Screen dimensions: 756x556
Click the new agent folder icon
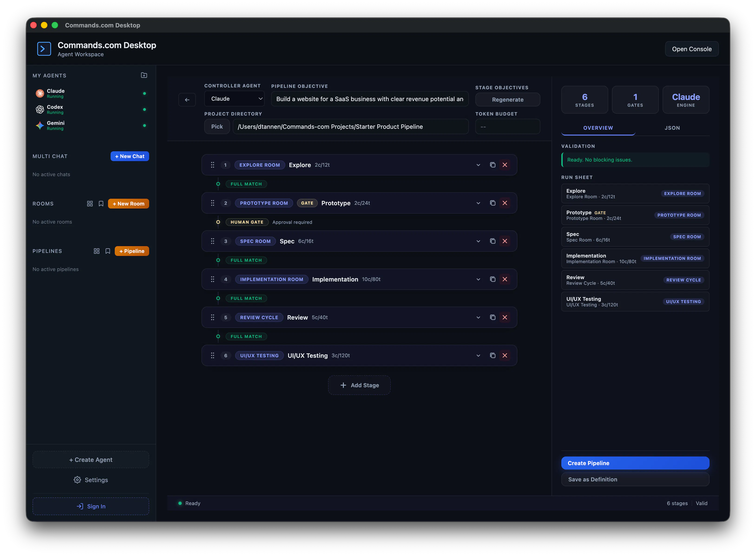coord(144,75)
